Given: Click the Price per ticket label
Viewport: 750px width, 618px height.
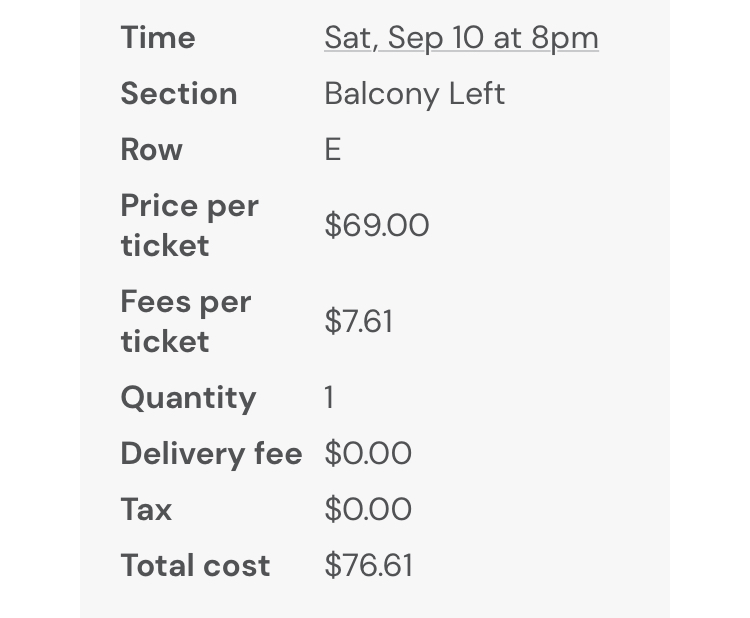Looking at the screenshot, I should (x=189, y=226).
